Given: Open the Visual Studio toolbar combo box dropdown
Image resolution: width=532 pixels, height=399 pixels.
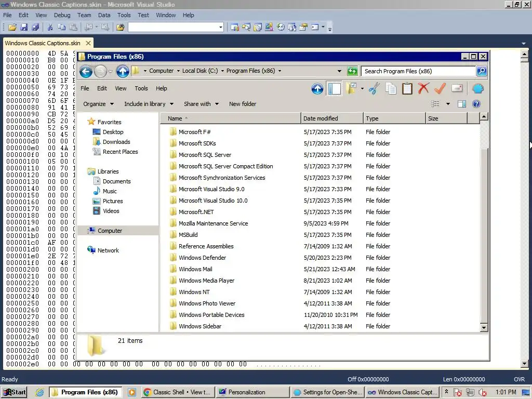Looking at the screenshot, I should pos(220,27).
